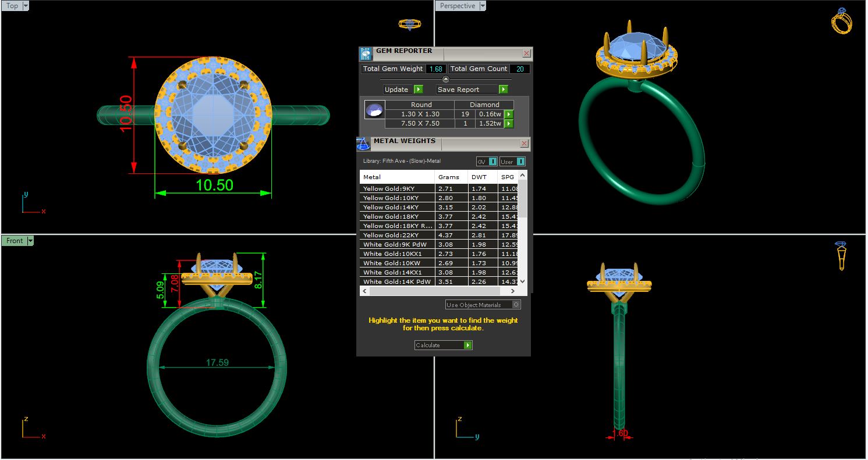Click the Save Report button

(x=472, y=90)
